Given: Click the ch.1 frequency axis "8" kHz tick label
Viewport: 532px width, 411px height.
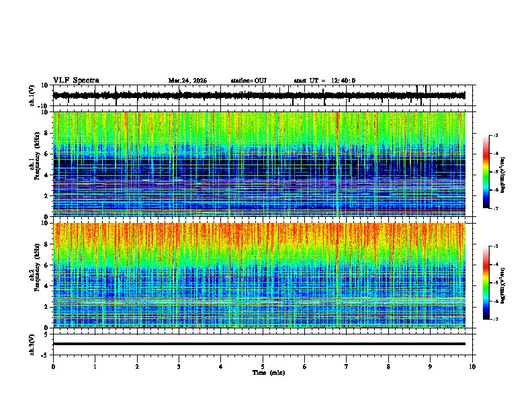Looking at the screenshot, I should pyautogui.click(x=47, y=133).
